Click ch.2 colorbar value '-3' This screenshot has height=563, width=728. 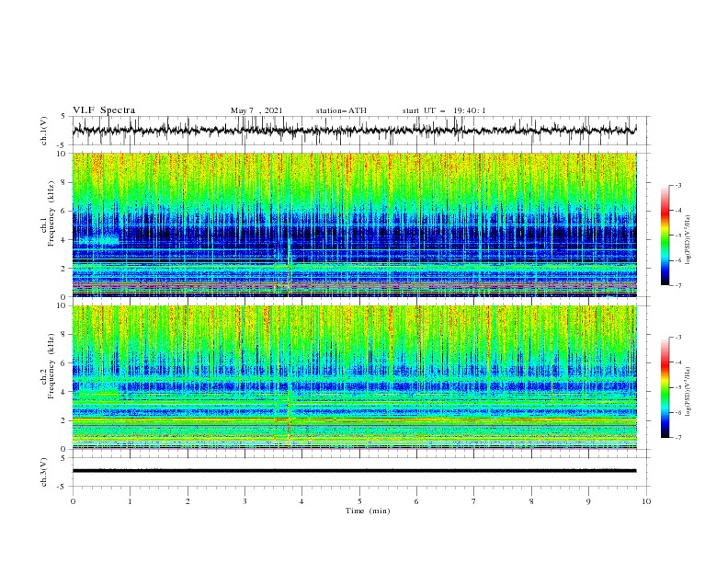tap(678, 338)
